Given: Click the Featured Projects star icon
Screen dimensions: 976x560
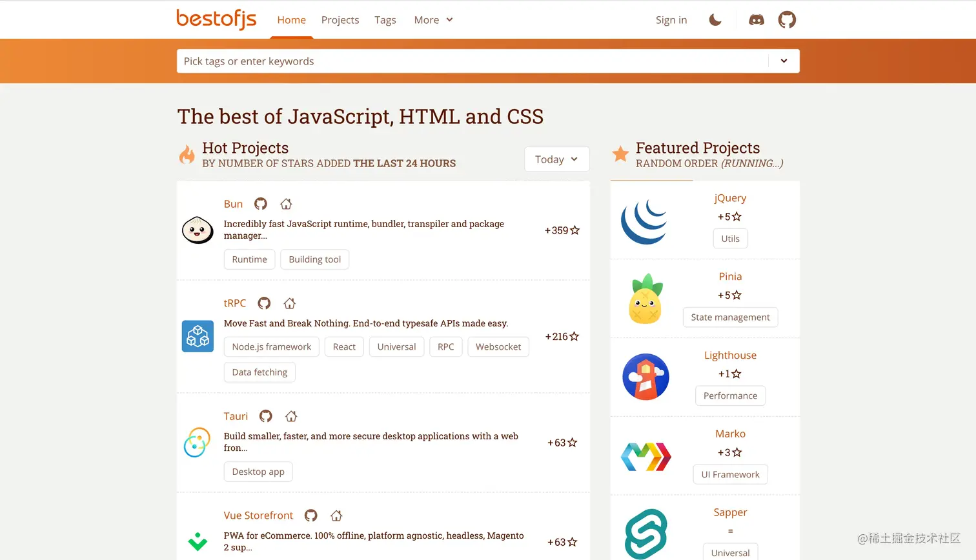Looking at the screenshot, I should tap(620, 154).
